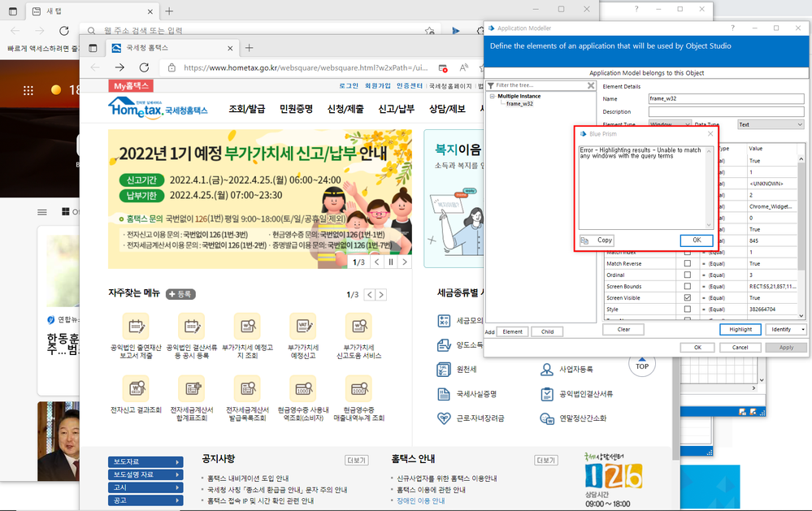Click Cancel in Application Modeller
Viewport: 812px width, 511px height.
click(x=740, y=348)
